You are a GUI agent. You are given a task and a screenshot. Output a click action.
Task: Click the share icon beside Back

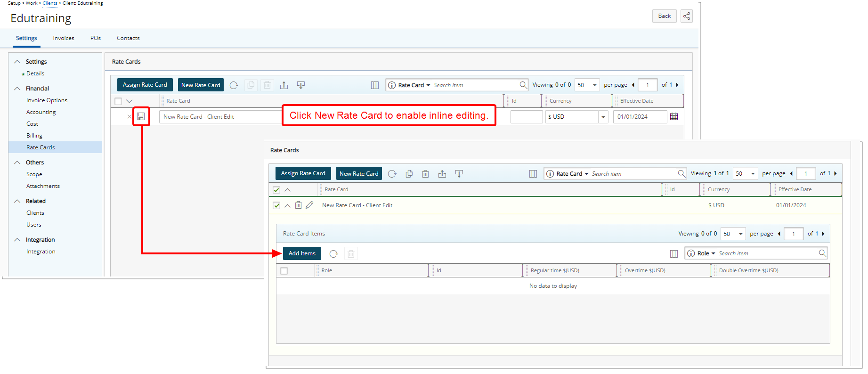coord(687,16)
